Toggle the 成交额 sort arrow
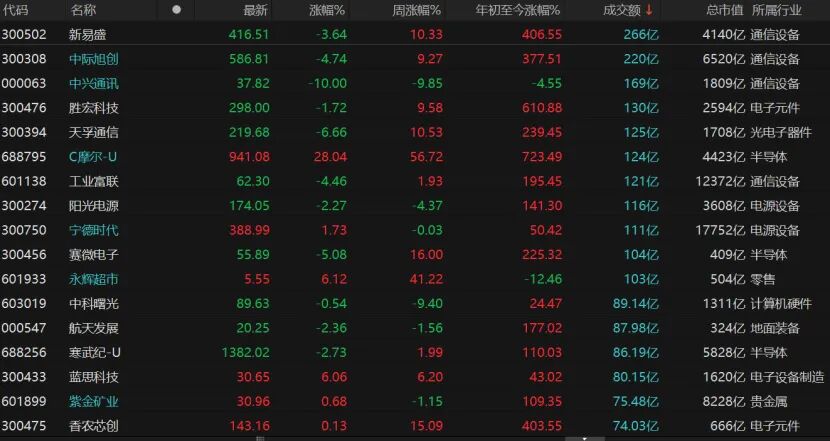Screen dimensions: 830x441 click(x=649, y=10)
